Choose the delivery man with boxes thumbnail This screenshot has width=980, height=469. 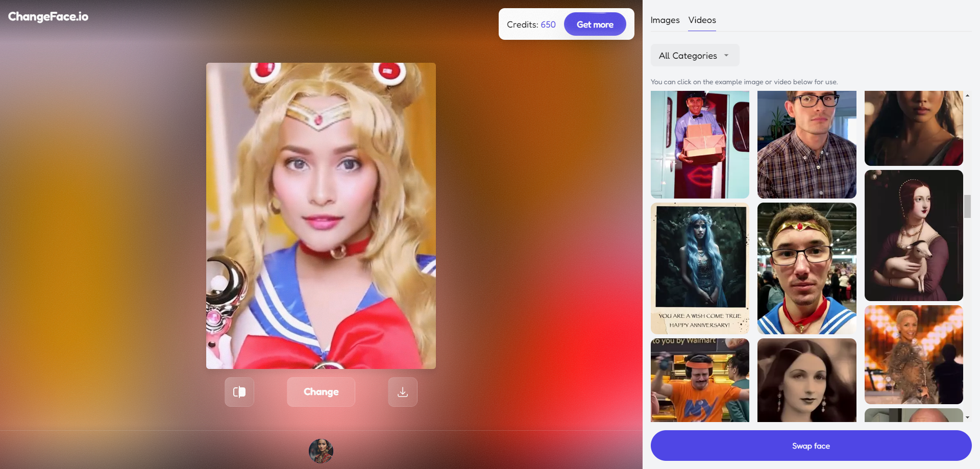(700, 144)
